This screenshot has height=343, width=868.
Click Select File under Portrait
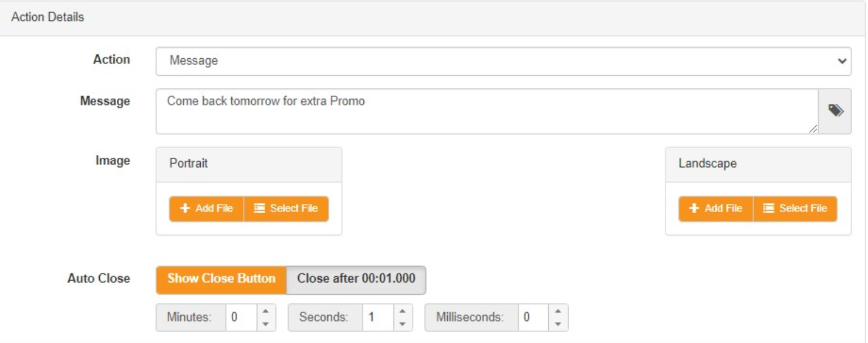pos(286,209)
